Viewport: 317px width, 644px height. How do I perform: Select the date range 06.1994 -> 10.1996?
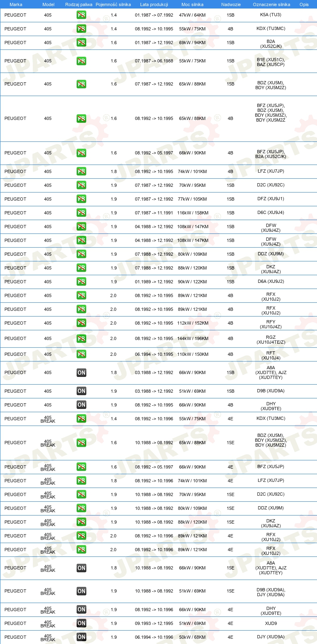point(154,637)
